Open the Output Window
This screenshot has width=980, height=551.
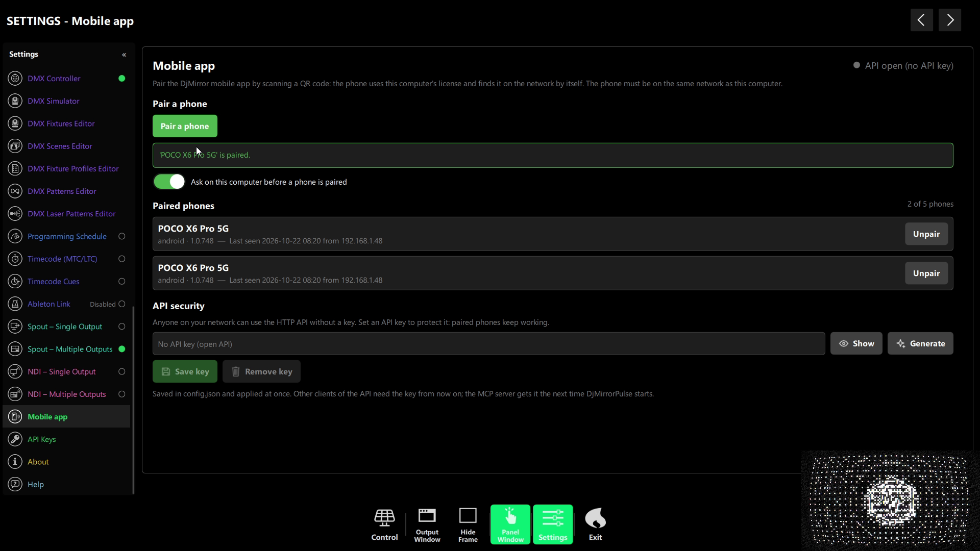[427, 524]
